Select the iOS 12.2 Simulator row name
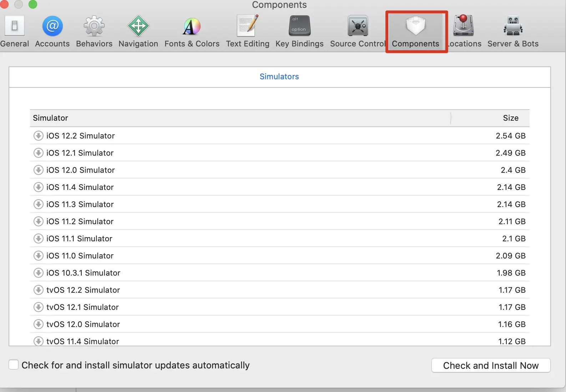Image resolution: width=566 pixels, height=392 pixels. [x=81, y=136]
